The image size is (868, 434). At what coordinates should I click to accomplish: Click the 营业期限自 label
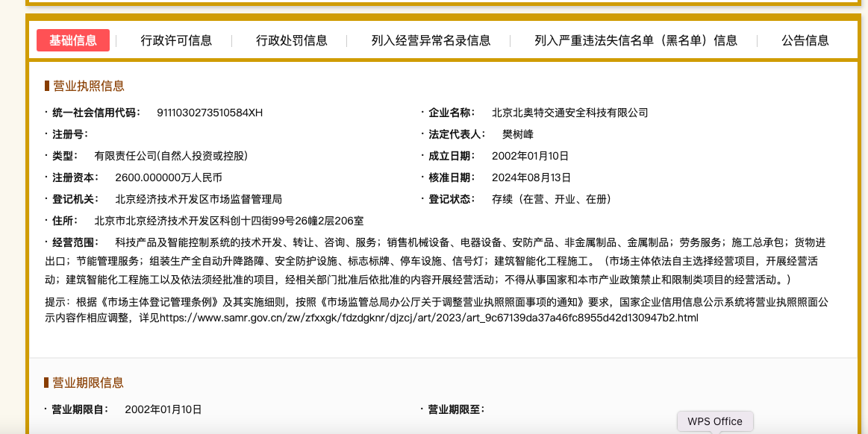coord(81,409)
